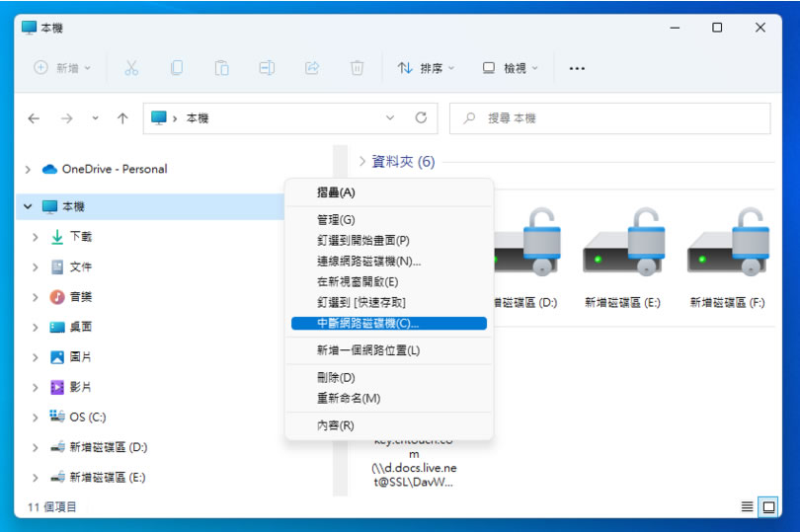Choose 重新命名(M) in context menu
Screen dimensions: 800x532
pyautogui.click(x=389, y=398)
